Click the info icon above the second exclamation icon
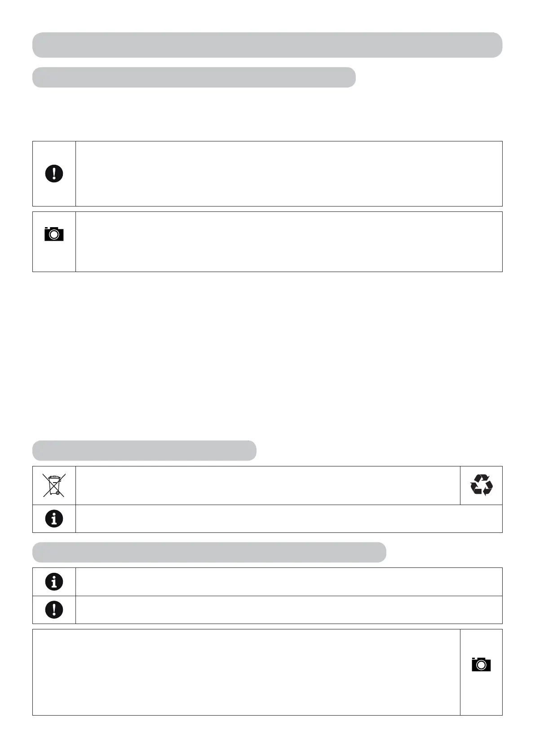Viewport: 535px width, 756px height. pos(54,582)
